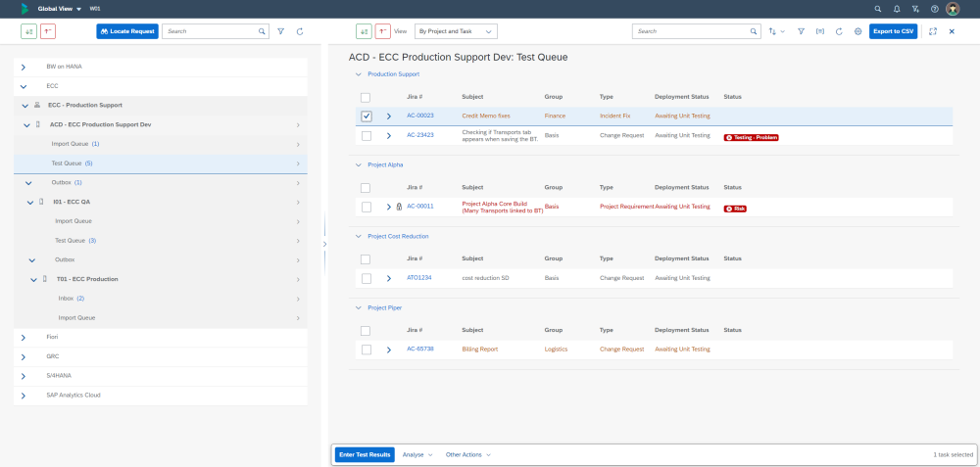Viewport: 980px width, 467px height.
Task: Open the Other Actions menu
Action: coord(467,455)
